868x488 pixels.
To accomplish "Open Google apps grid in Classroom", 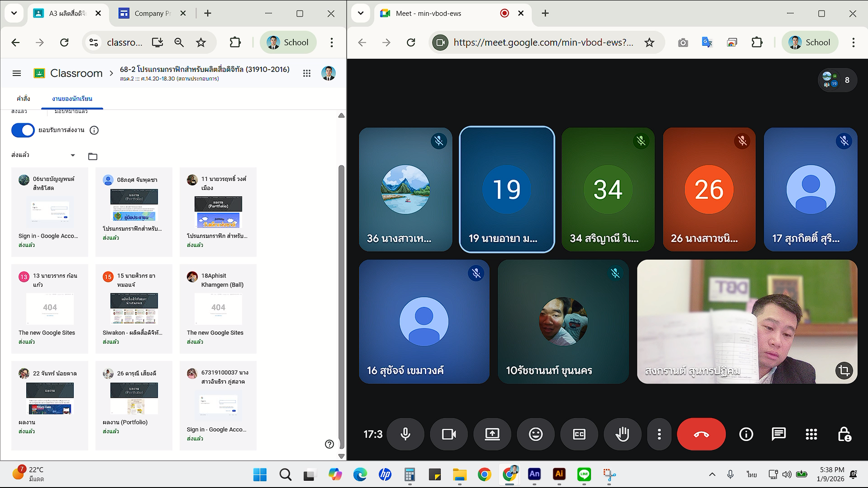I will click(x=307, y=73).
